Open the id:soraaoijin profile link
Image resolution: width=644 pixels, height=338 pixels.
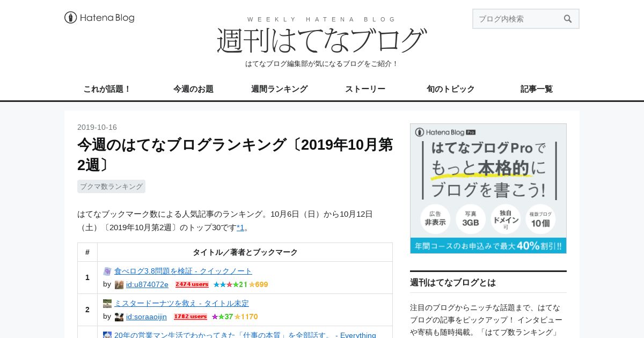[147, 317]
